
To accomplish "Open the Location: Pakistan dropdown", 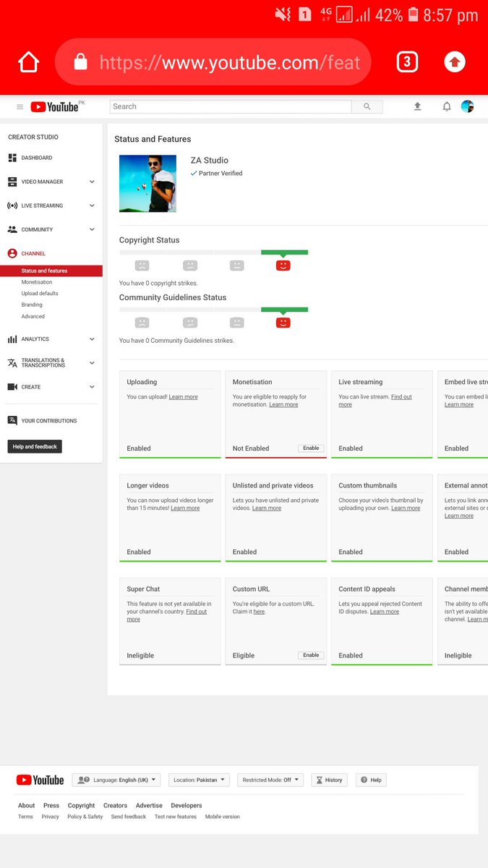I will (199, 780).
